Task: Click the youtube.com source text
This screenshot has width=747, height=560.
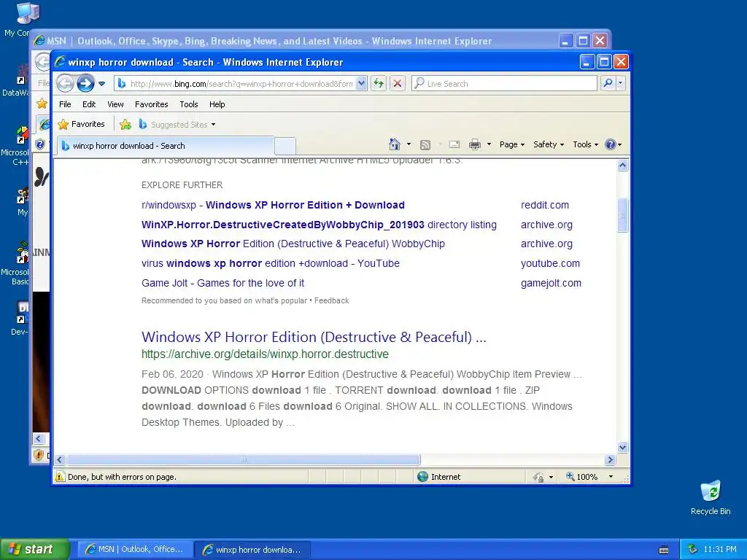Action: click(x=550, y=263)
